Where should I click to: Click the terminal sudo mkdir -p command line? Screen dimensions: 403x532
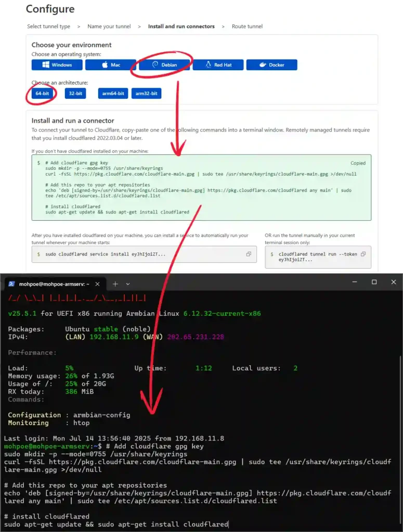point(96,454)
